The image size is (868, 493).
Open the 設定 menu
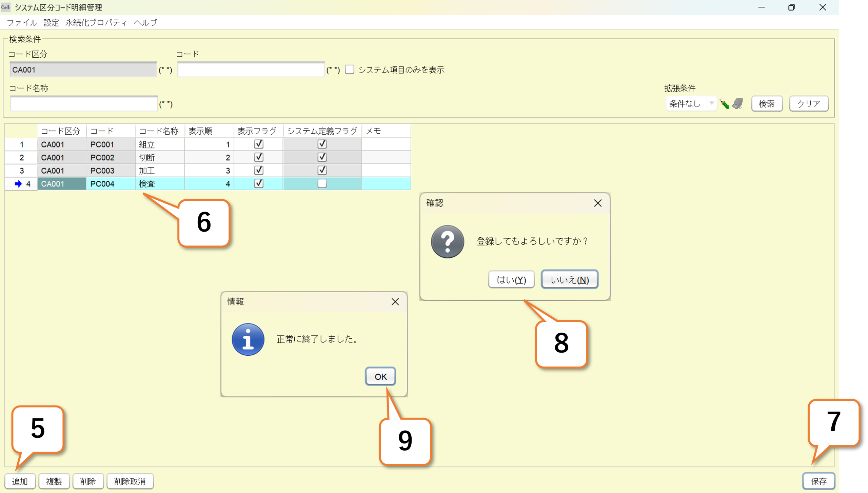tap(51, 22)
